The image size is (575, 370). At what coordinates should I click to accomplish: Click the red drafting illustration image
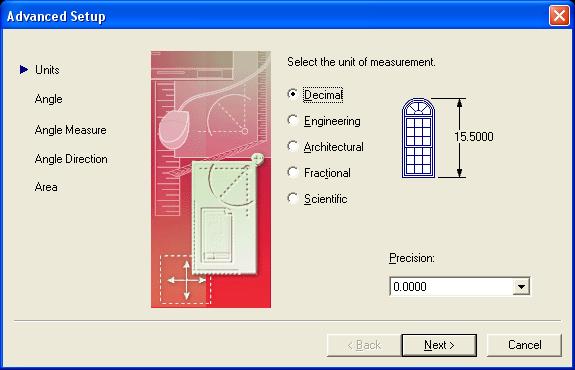pyautogui.click(x=211, y=179)
